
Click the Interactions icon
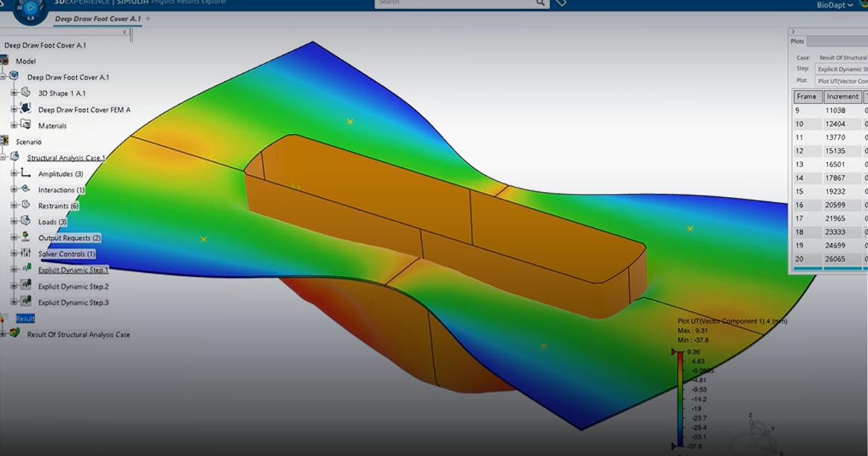pyautogui.click(x=26, y=189)
